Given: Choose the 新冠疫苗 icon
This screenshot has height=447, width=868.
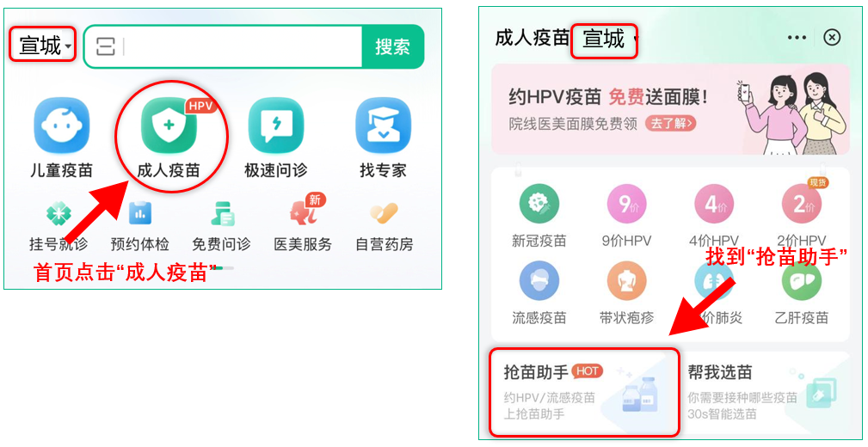Looking at the screenshot, I should coord(539,204).
